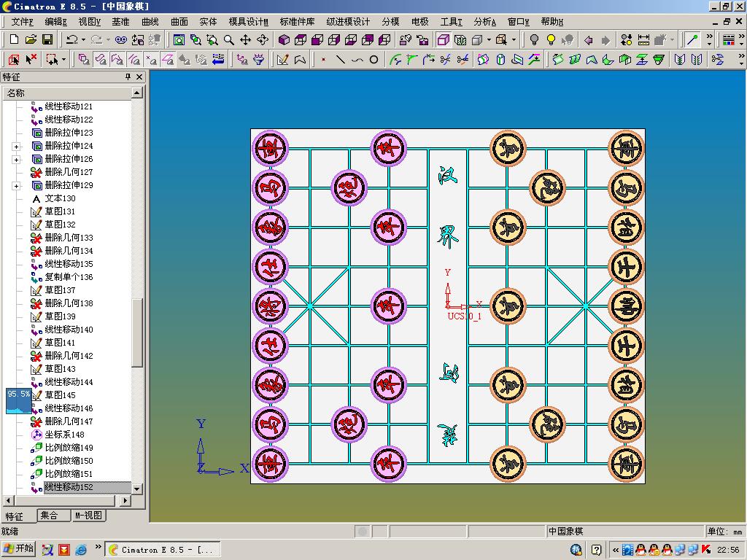
Task: Expand the 删除拉伸129 tree node
Action: pos(16,186)
